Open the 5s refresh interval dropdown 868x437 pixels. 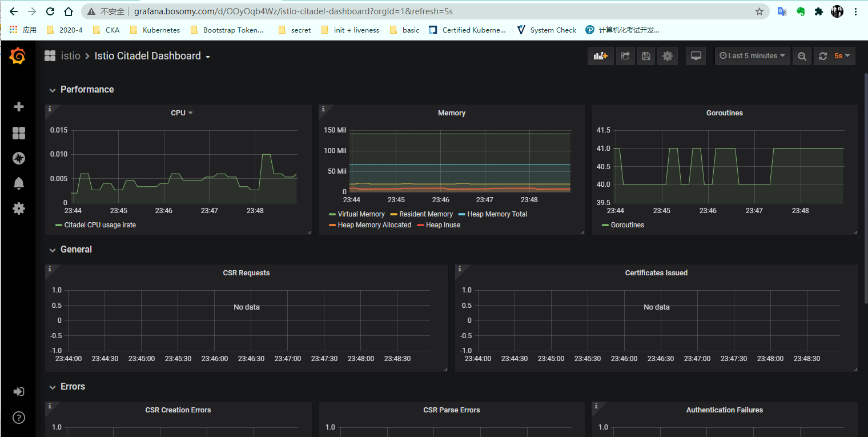pos(842,56)
